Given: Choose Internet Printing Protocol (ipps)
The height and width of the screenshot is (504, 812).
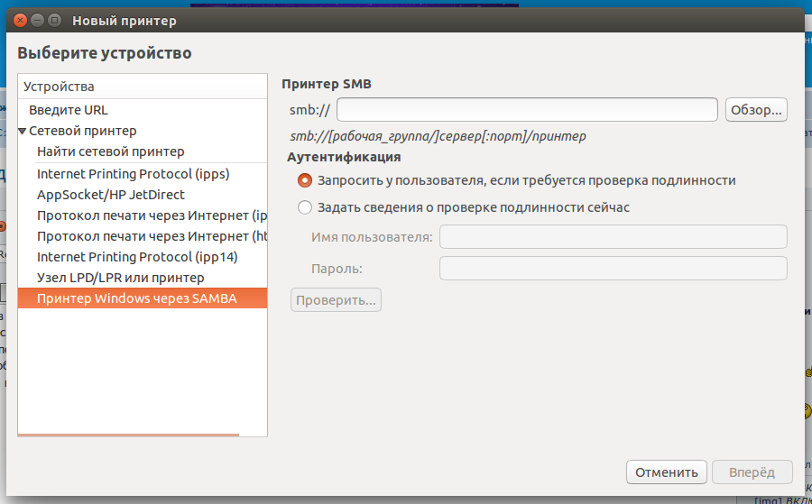Looking at the screenshot, I should pos(133,173).
